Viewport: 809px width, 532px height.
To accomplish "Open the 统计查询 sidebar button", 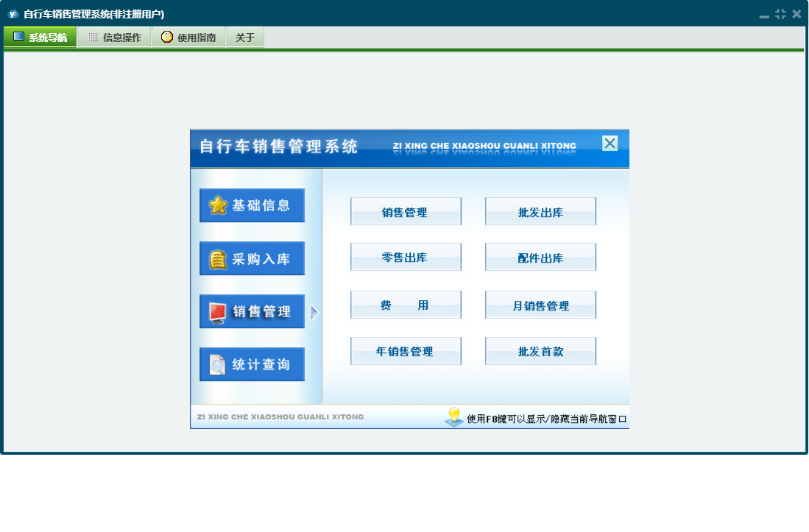I will (x=252, y=364).
